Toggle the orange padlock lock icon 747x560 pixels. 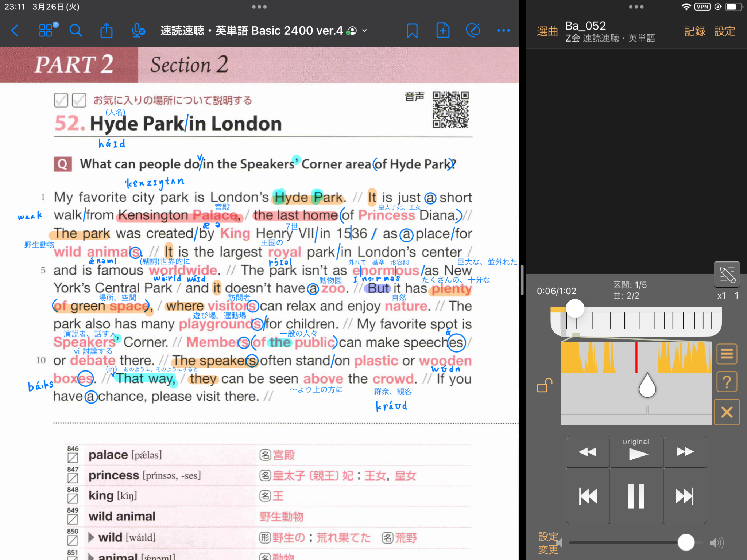tap(545, 385)
